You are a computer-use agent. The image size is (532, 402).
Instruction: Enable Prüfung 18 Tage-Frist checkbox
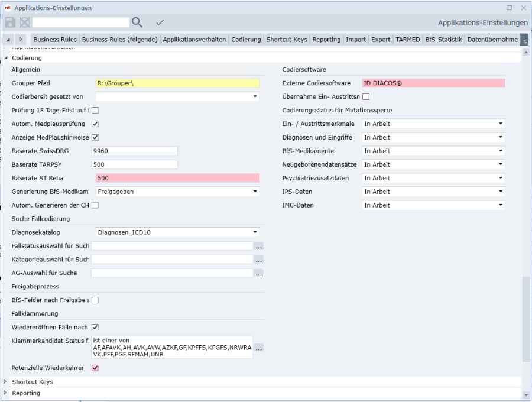[95, 110]
